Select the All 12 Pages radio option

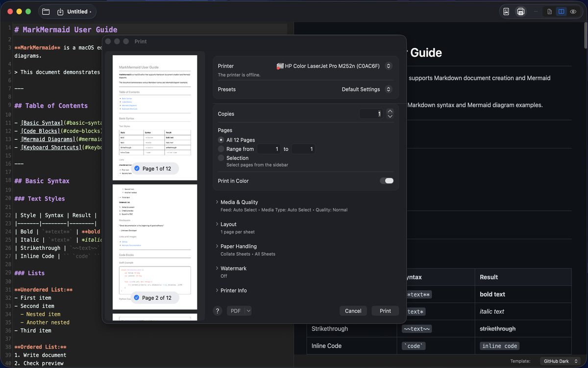(x=221, y=140)
